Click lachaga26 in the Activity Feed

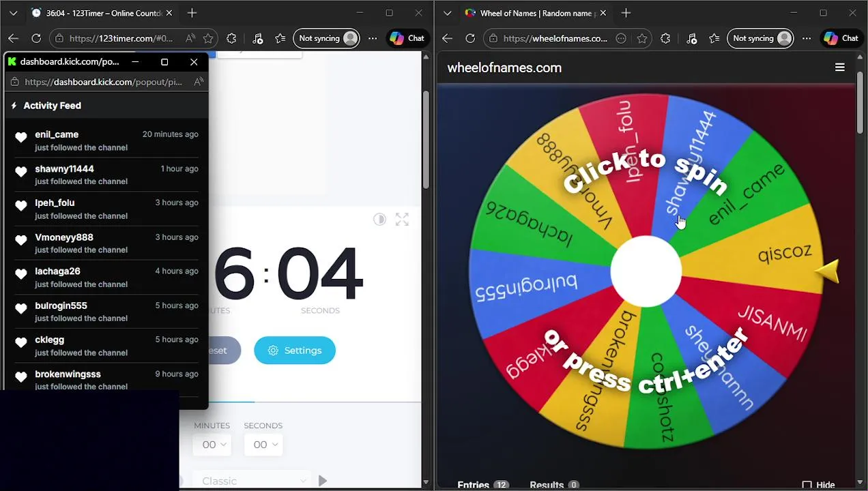(57, 271)
